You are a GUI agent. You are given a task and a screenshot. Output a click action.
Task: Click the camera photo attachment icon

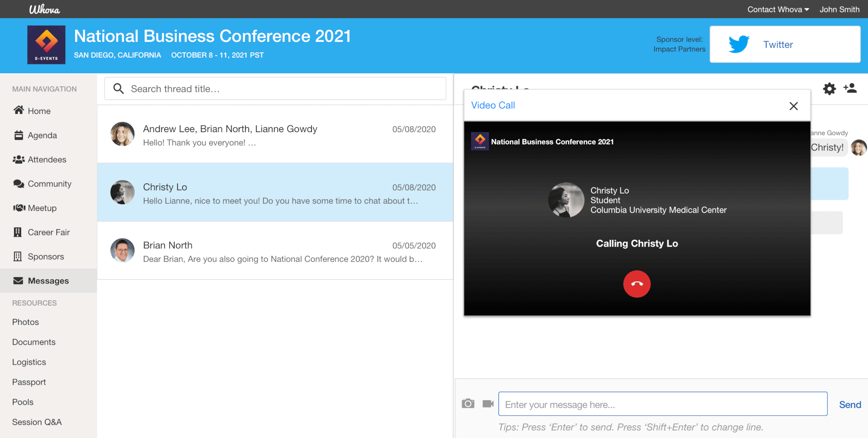tap(468, 404)
